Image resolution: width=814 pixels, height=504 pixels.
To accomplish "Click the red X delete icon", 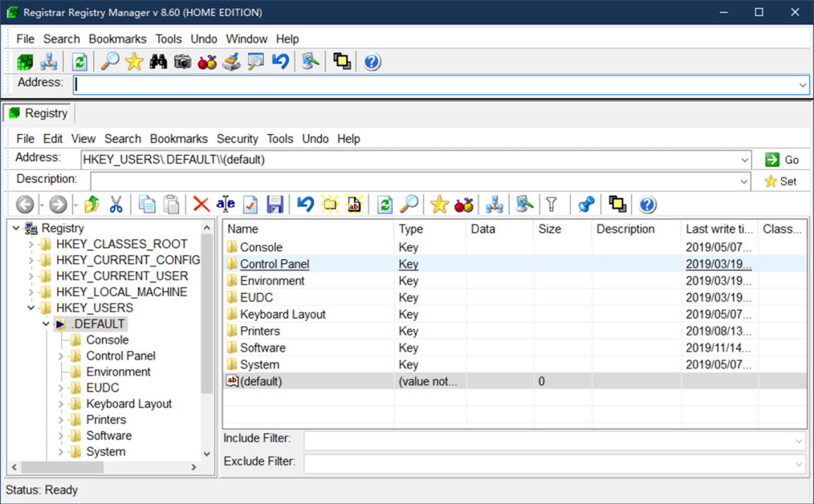I will 201,204.
